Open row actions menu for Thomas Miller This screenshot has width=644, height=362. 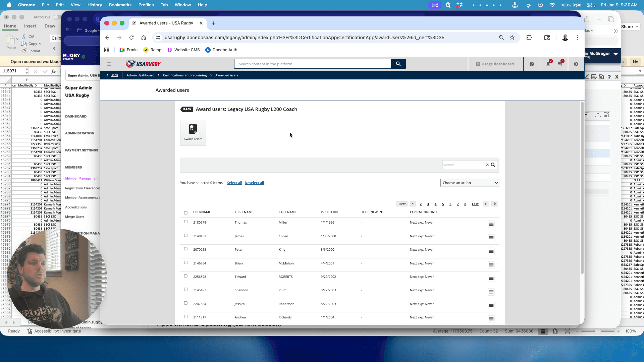click(x=491, y=224)
